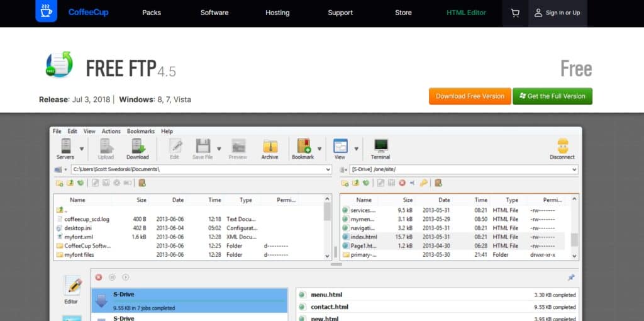644x321 pixels.
Task: Click the Disconnect icon
Action: point(562,149)
